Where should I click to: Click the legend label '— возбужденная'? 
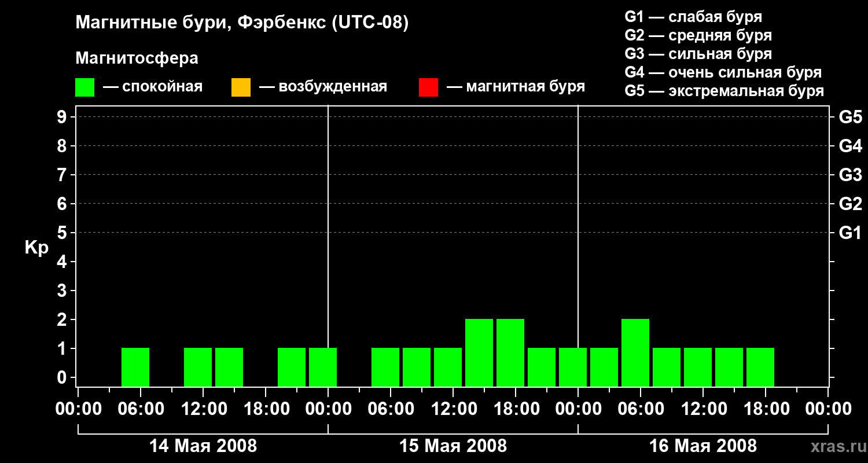click(323, 87)
